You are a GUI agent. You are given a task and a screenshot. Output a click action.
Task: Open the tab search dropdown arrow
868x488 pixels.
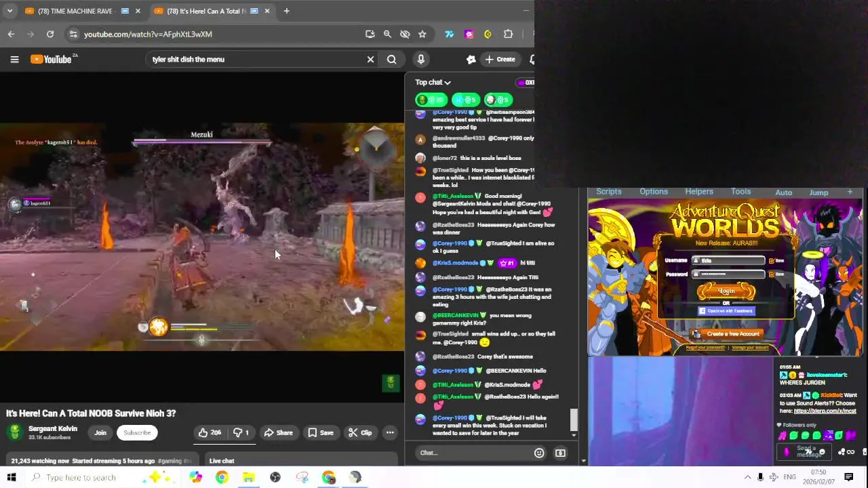coord(9,11)
